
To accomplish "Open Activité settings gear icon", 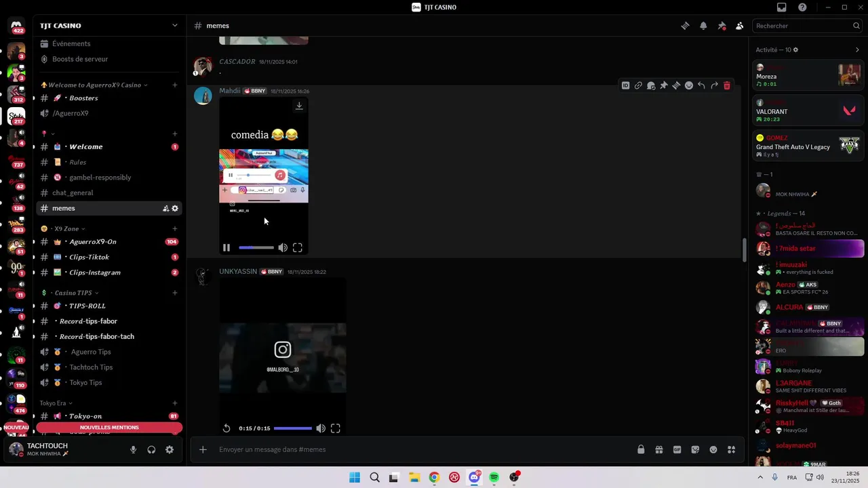I will click(x=795, y=49).
